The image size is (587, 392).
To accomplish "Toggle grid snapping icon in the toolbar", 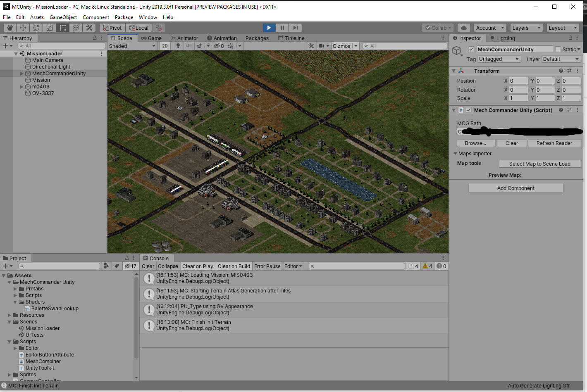I will tap(159, 28).
